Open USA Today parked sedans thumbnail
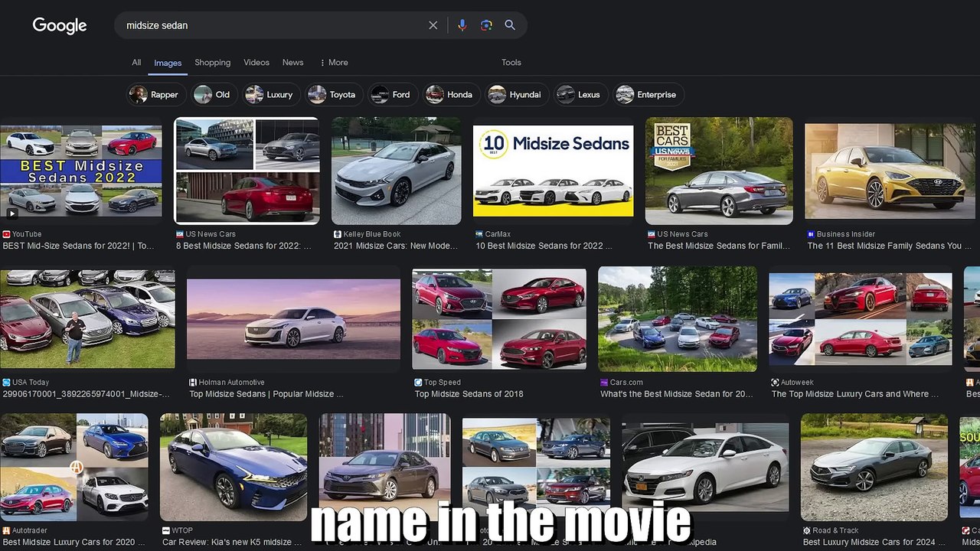 pyautogui.click(x=87, y=319)
